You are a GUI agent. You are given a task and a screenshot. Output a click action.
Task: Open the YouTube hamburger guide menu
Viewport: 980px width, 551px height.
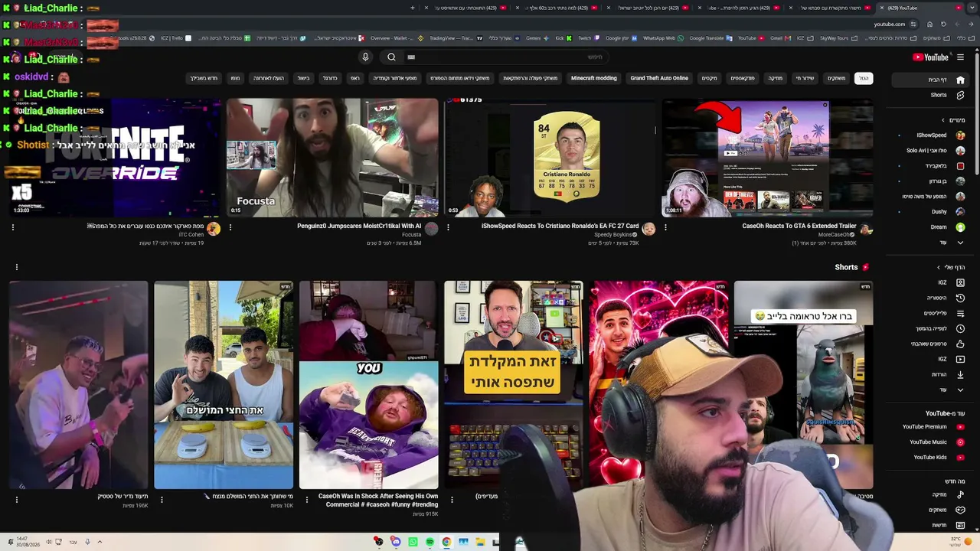click(960, 57)
